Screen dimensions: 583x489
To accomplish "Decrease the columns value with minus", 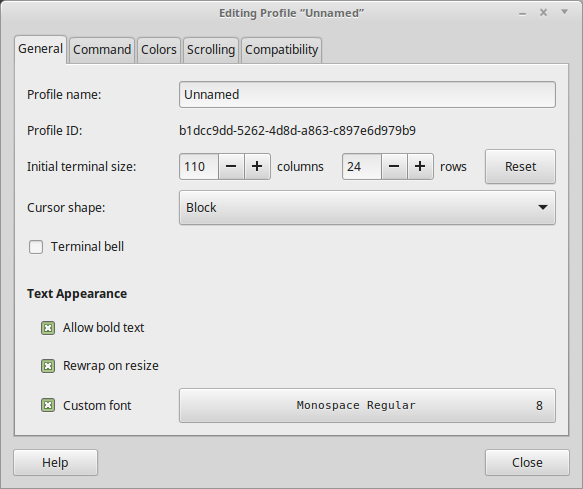I will 231,167.
